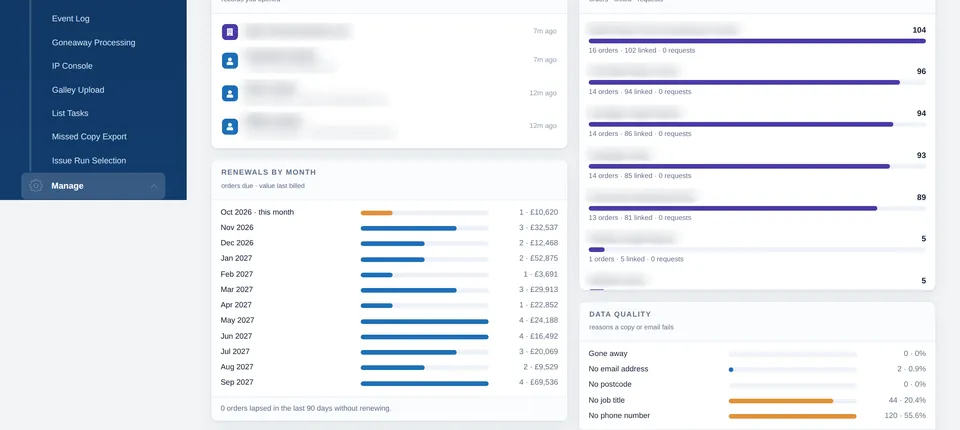960x430 pixels.
Task: Open the purple company record icon
Action: click(x=230, y=32)
